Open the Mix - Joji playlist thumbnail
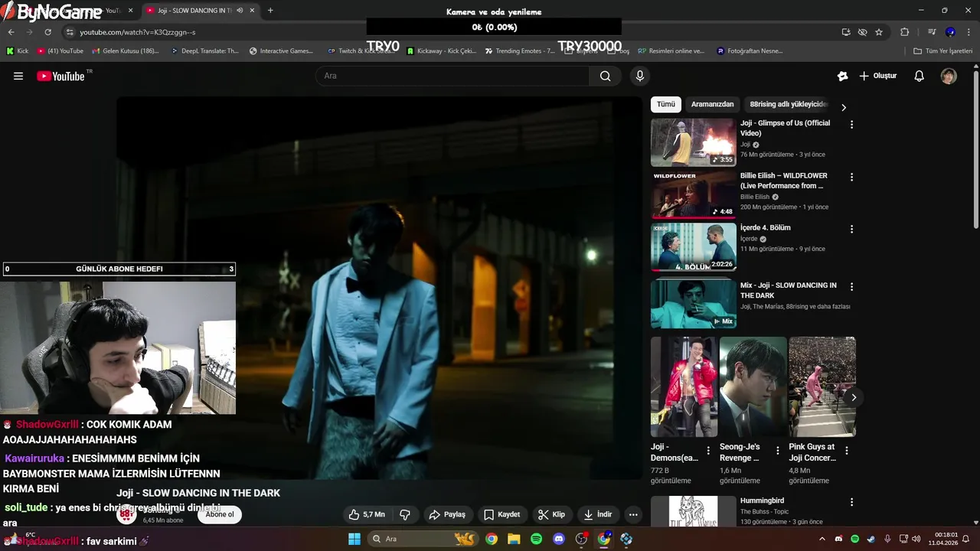This screenshot has height=551, width=980. tap(693, 304)
